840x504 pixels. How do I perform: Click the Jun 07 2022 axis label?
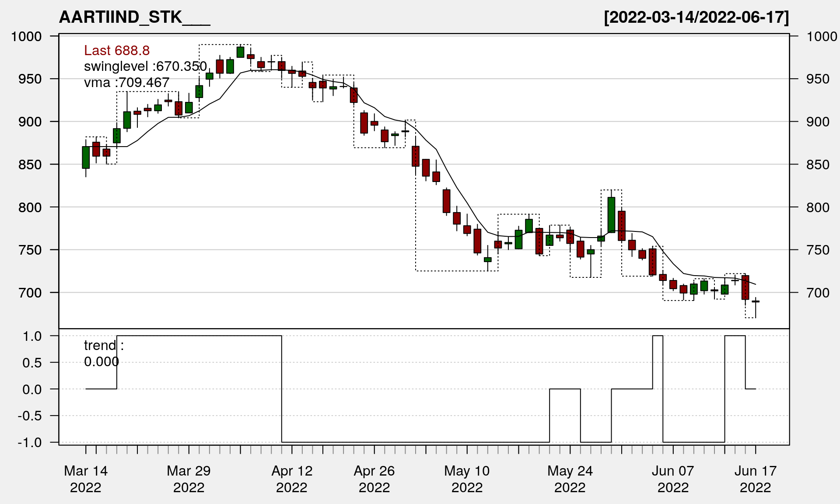coord(673,479)
